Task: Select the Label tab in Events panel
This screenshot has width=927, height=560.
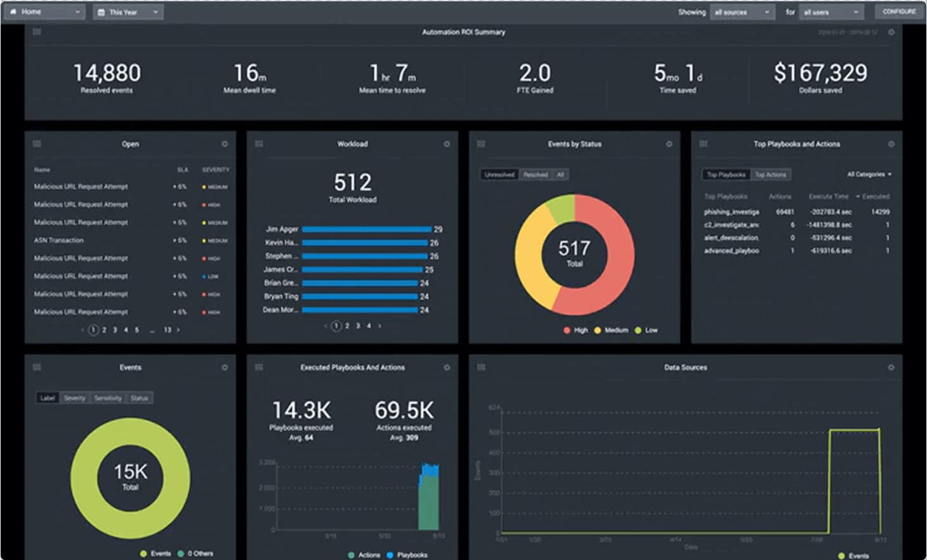Action: [48, 398]
